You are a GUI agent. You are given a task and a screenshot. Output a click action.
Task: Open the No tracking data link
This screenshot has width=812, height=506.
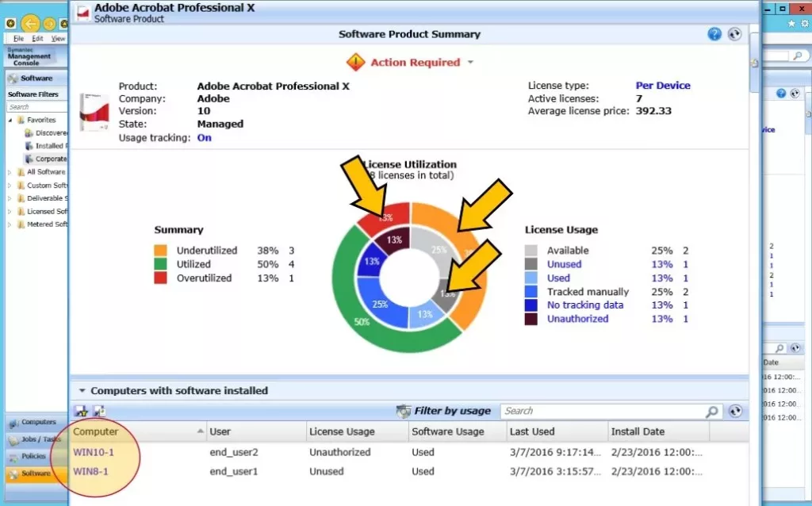point(585,305)
